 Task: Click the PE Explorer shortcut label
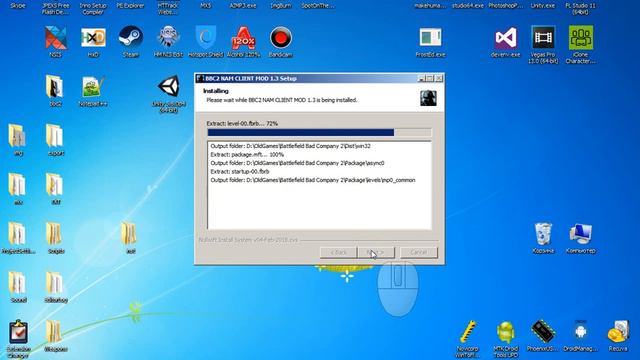pyautogui.click(x=131, y=6)
